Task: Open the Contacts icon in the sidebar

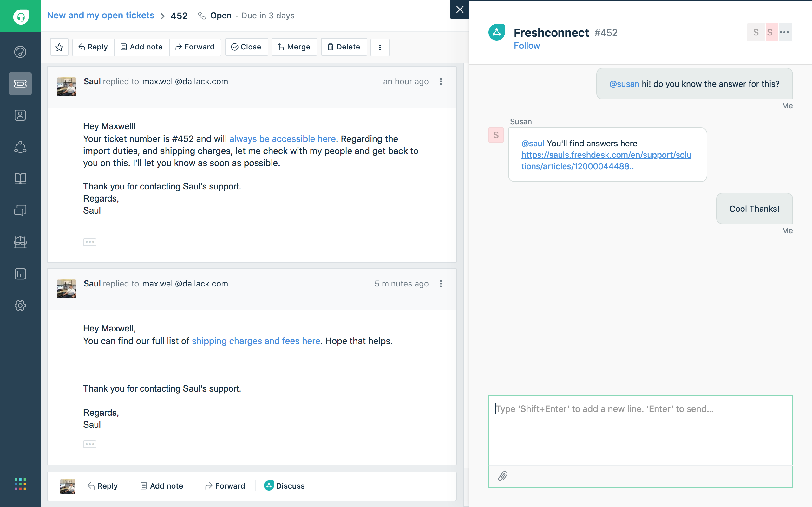Action: (x=20, y=115)
